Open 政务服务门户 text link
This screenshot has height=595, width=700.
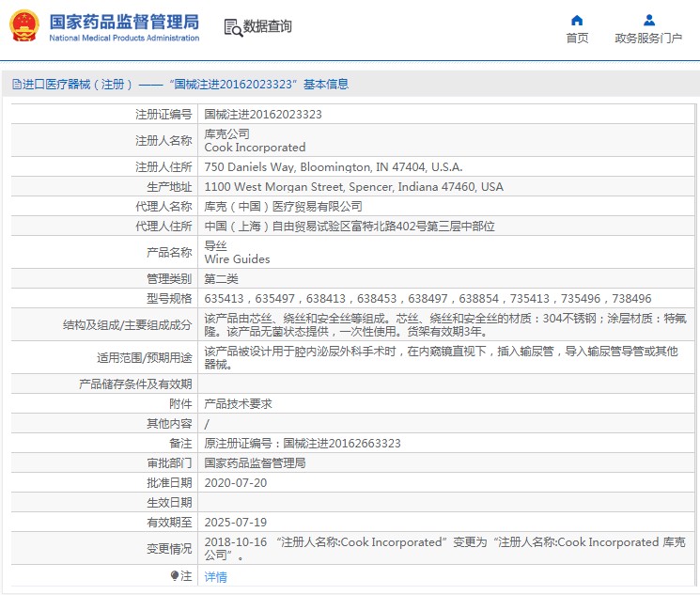tap(648, 39)
